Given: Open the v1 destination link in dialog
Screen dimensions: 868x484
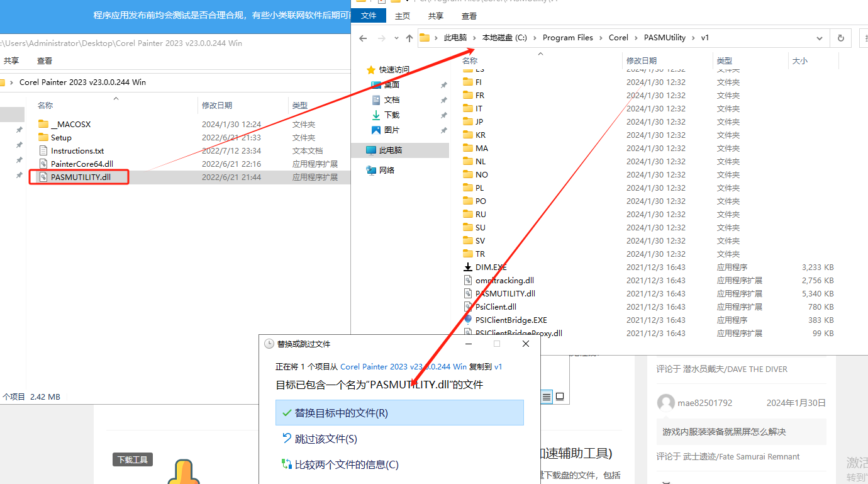Looking at the screenshot, I should coord(498,366).
